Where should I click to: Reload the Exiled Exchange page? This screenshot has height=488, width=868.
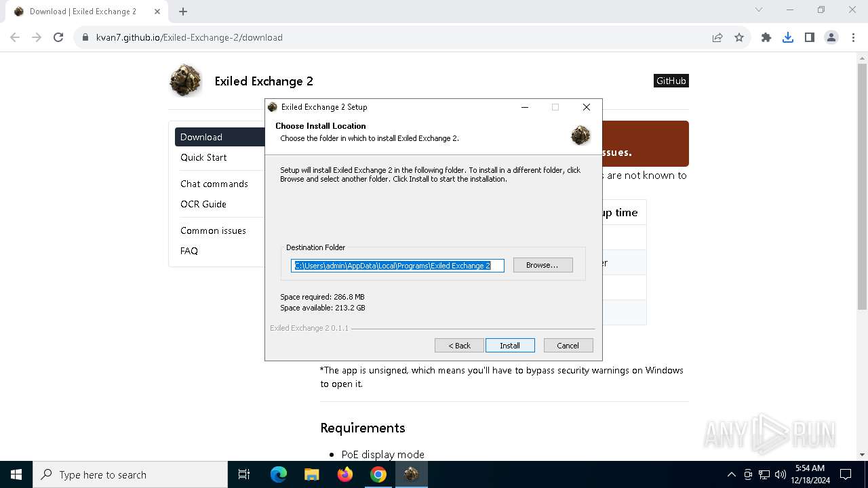(58, 37)
